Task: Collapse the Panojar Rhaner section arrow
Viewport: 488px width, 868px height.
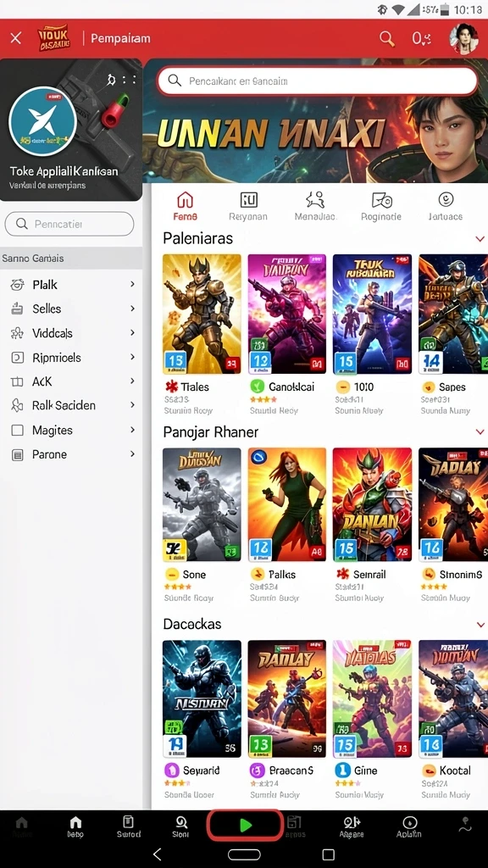Action: click(x=480, y=431)
